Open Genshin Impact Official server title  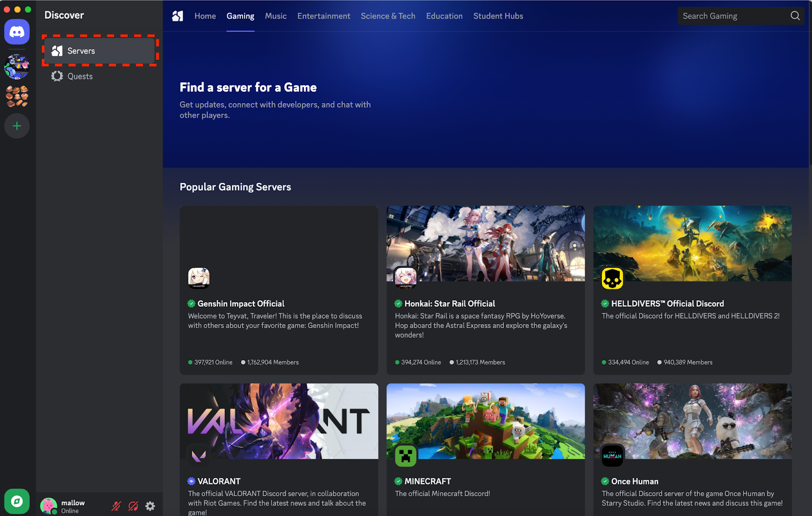(241, 304)
